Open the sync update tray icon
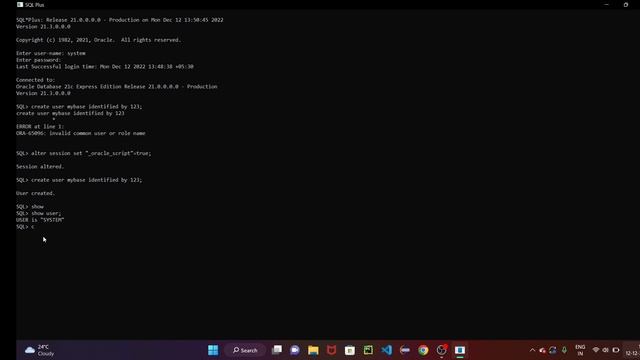 click(x=553, y=350)
